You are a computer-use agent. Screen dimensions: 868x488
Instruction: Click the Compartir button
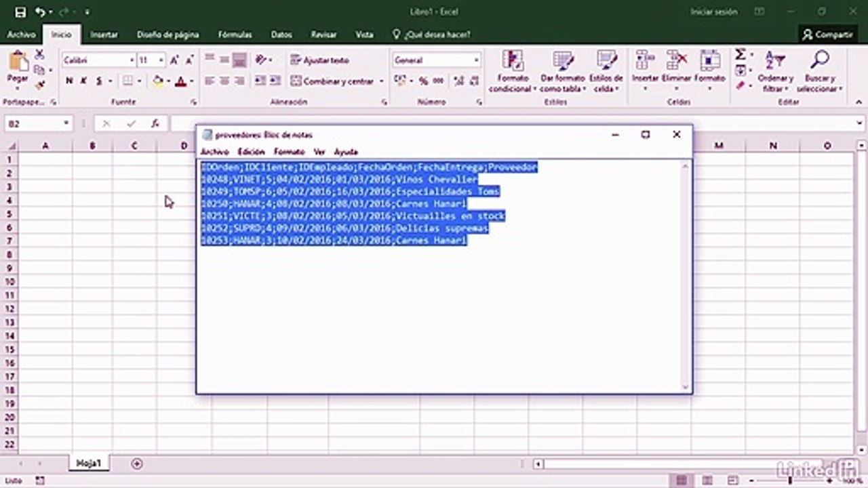pyautogui.click(x=827, y=35)
